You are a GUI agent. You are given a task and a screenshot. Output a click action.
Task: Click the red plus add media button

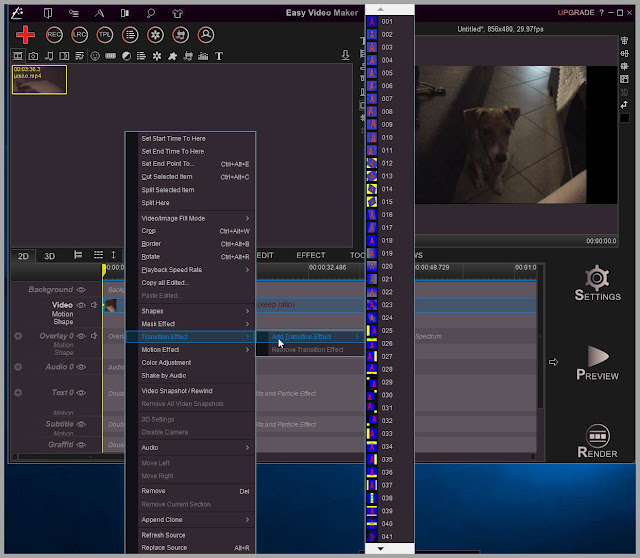pyautogui.click(x=25, y=35)
